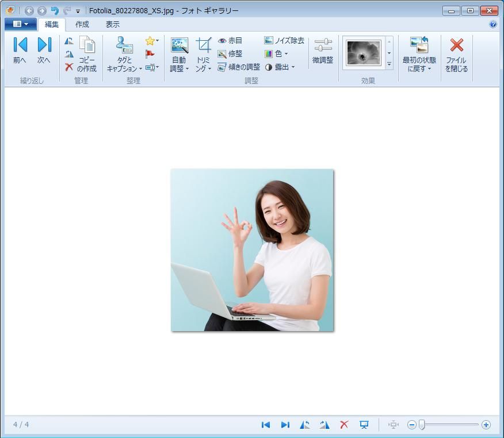Select the 修整 retouch tool
The image size is (504, 438).
point(230,54)
